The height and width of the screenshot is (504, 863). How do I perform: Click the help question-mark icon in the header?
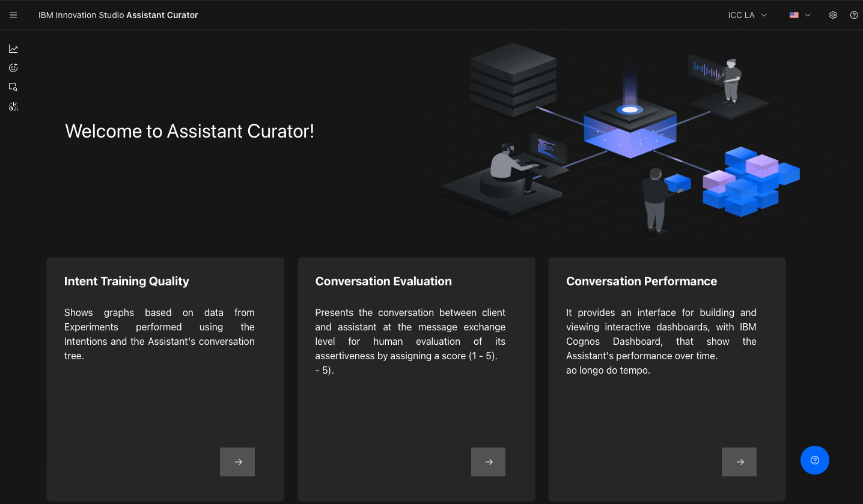[x=854, y=15]
